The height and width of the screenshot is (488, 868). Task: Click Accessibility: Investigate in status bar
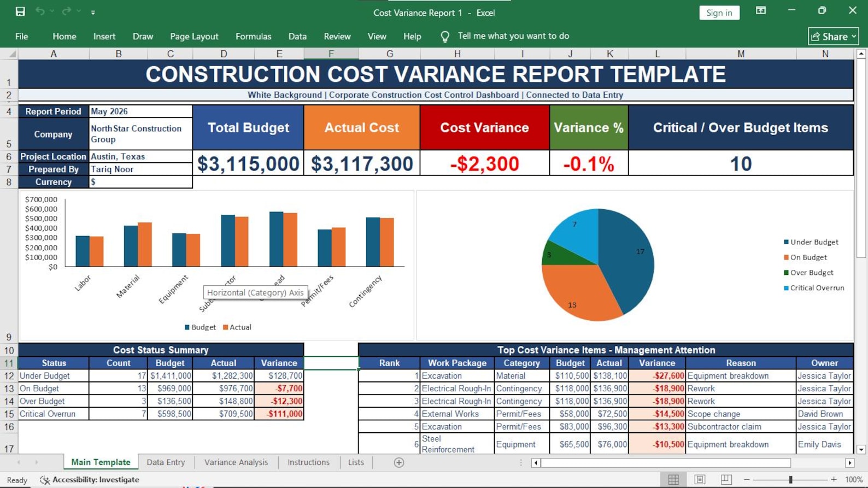click(90, 480)
